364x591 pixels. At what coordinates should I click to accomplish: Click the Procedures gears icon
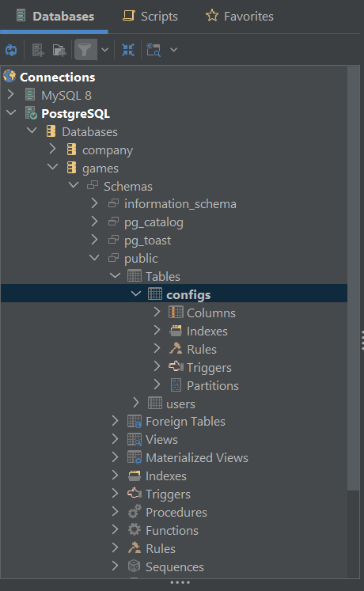(x=135, y=511)
